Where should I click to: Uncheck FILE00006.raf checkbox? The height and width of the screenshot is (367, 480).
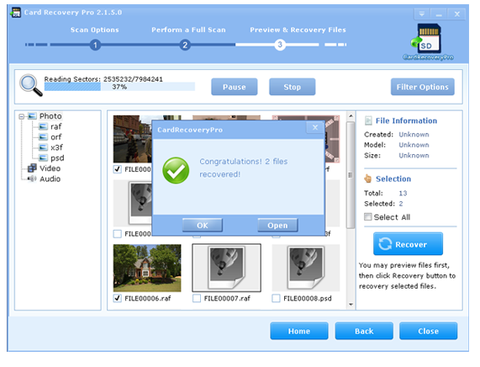click(117, 298)
